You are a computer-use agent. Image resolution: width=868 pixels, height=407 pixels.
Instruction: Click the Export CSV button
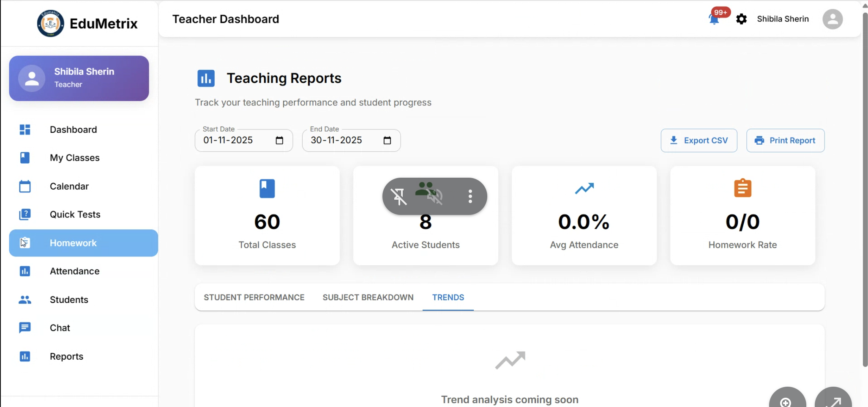click(699, 140)
